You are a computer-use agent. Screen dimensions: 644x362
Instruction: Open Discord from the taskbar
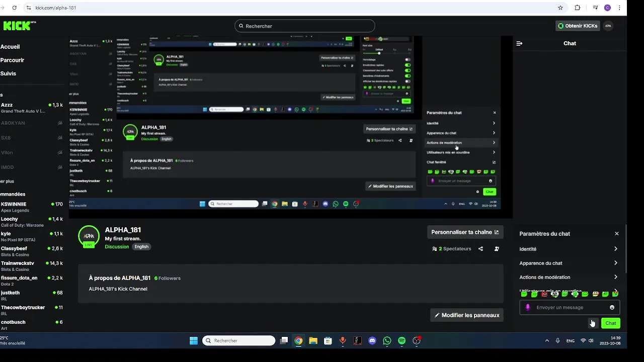372,340
